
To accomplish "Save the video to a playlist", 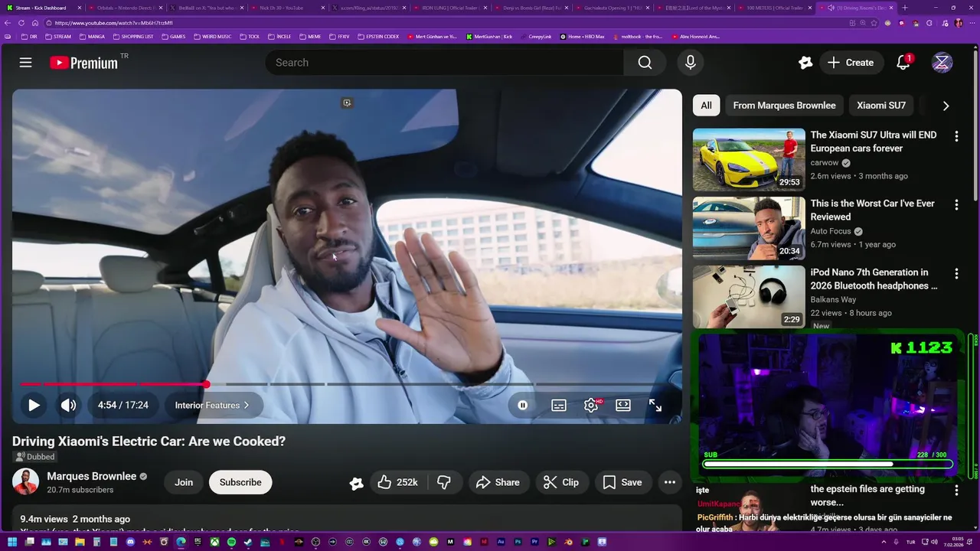I will click(x=622, y=482).
